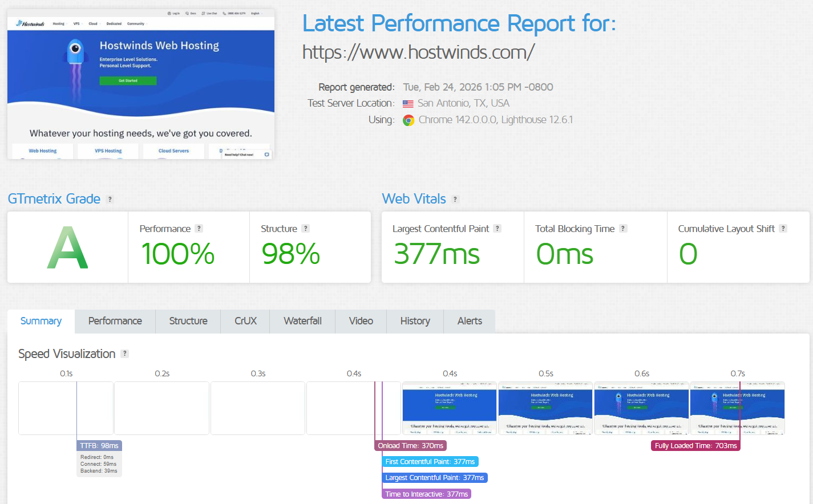Click the Onload Time: 370ms marker
Screen dimensions: 813x504
point(410,446)
